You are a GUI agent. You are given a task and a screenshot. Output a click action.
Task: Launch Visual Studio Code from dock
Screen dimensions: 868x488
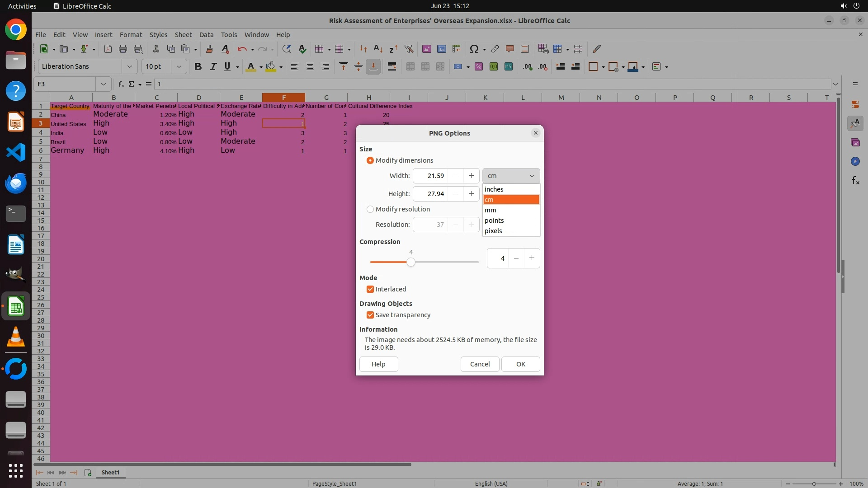pyautogui.click(x=16, y=152)
